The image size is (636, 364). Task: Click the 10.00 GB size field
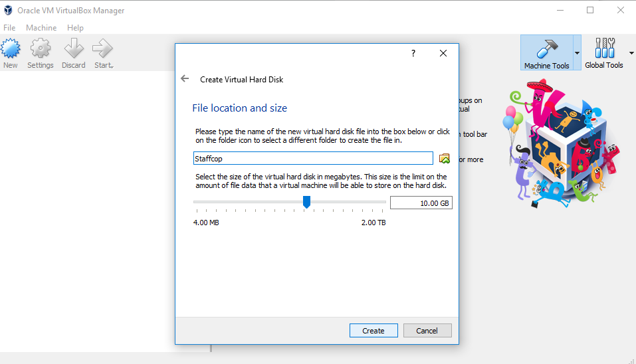click(421, 203)
